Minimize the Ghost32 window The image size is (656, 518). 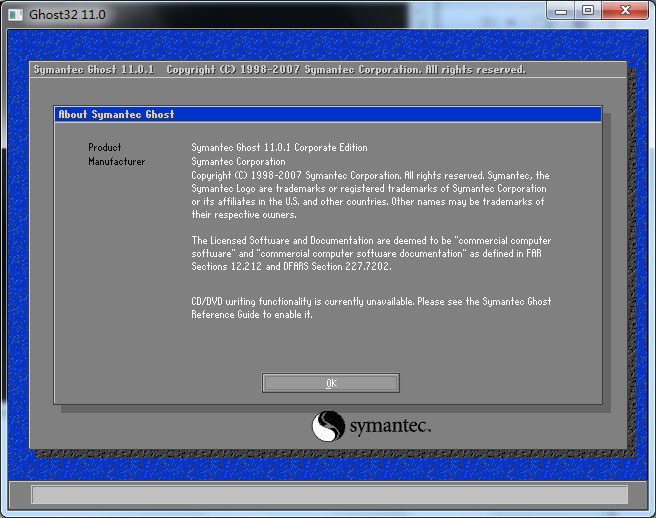(561, 11)
